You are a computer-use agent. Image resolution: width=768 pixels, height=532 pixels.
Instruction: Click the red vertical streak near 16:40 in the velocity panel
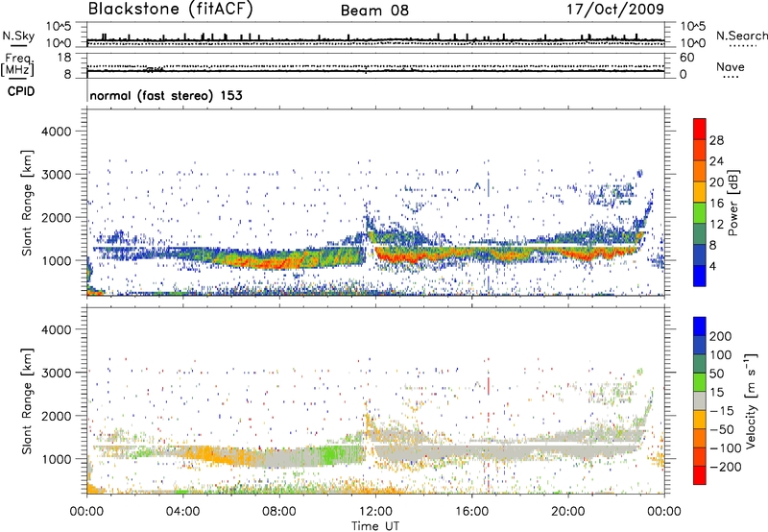[x=489, y=385]
